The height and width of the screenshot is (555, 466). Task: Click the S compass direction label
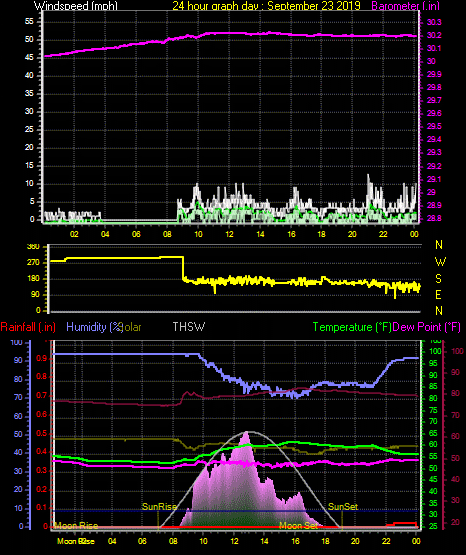(438, 279)
